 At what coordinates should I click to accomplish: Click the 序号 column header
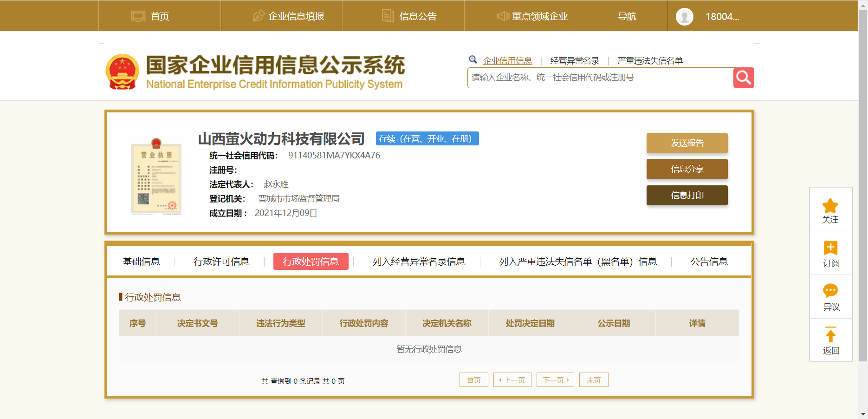pyautogui.click(x=137, y=323)
